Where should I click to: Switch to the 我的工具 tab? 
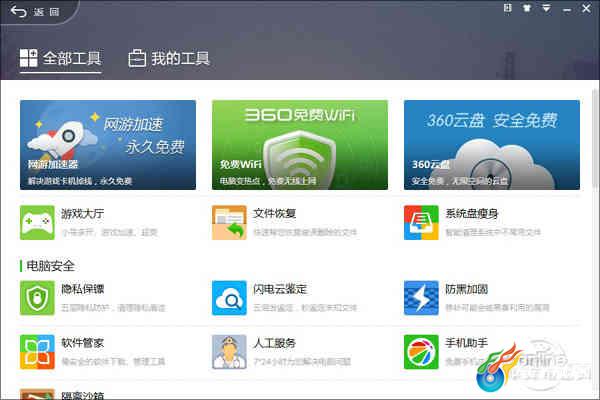pyautogui.click(x=169, y=59)
